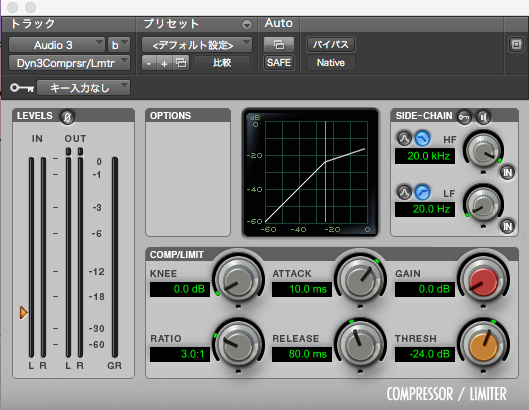The image size is (529, 410).
Task: Open the <デフォルト設定> preset dropdown
Action: click(197, 45)
